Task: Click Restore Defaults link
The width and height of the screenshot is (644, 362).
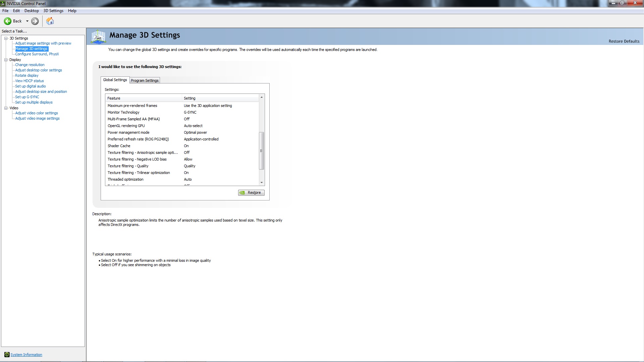Action: pyautogui.click(x=624, y=41)
